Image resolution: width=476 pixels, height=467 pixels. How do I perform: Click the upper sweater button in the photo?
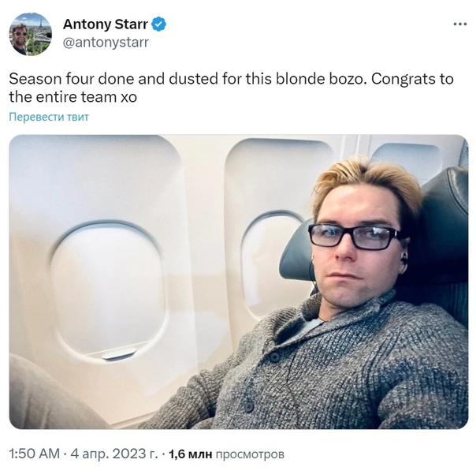(275, 357)
